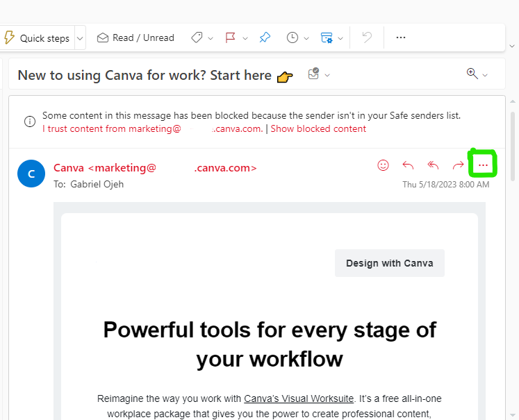This screenshot has height=420, width=519.
Task: Click the Undo arrow in toolbar
Action: pos(367,37)
